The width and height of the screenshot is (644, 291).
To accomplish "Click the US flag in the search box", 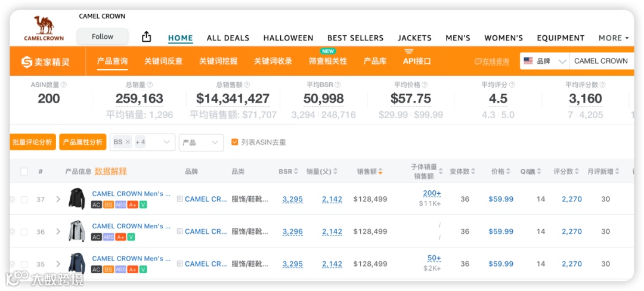I will tap(528, 61).
